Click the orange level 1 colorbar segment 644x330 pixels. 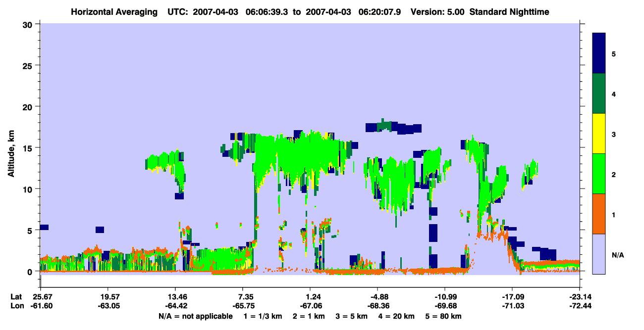coord(599,214)
